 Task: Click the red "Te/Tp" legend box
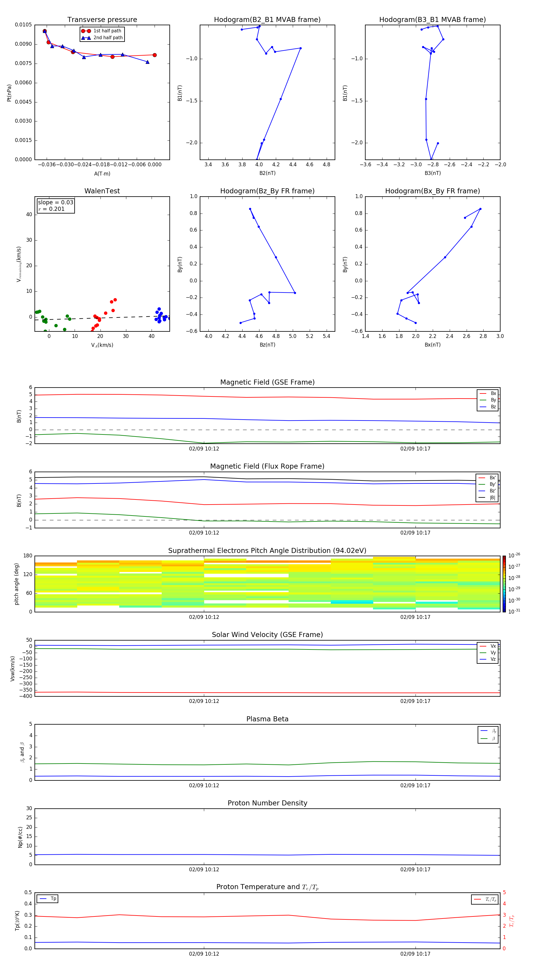(485, 899)
